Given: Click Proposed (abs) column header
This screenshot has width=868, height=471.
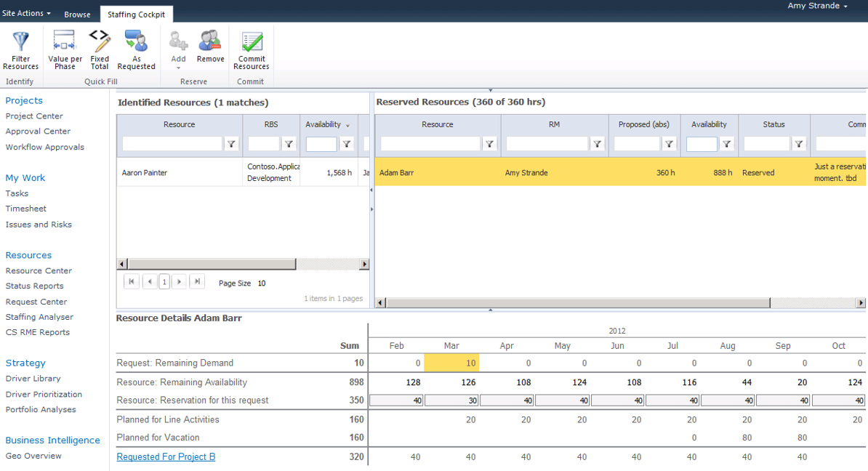Looking at the screenshot, I should [644, 124].
